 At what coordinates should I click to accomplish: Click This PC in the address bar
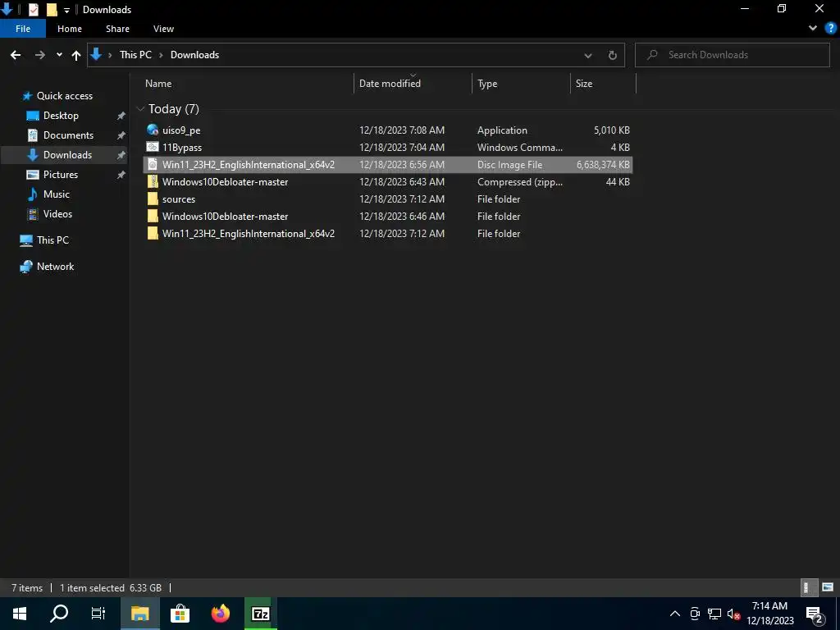135,55
